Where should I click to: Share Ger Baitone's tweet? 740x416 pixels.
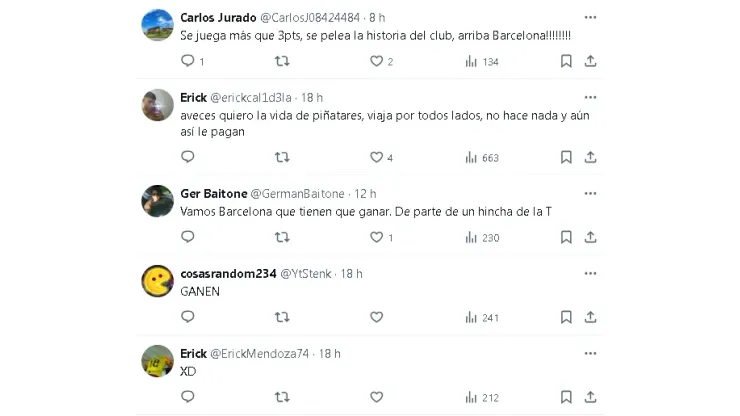click(591, 237)
